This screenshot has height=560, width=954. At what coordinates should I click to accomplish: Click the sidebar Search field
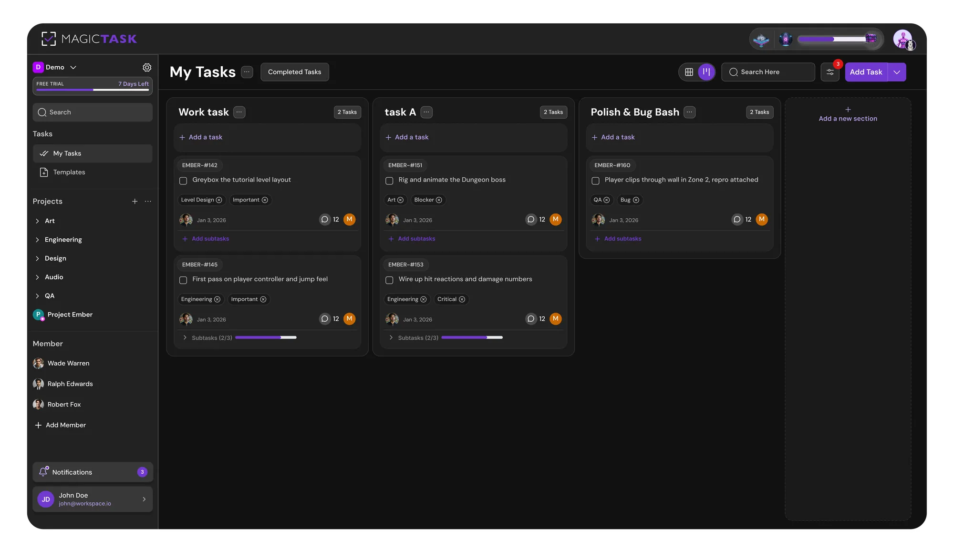click(x=93, y=112)
